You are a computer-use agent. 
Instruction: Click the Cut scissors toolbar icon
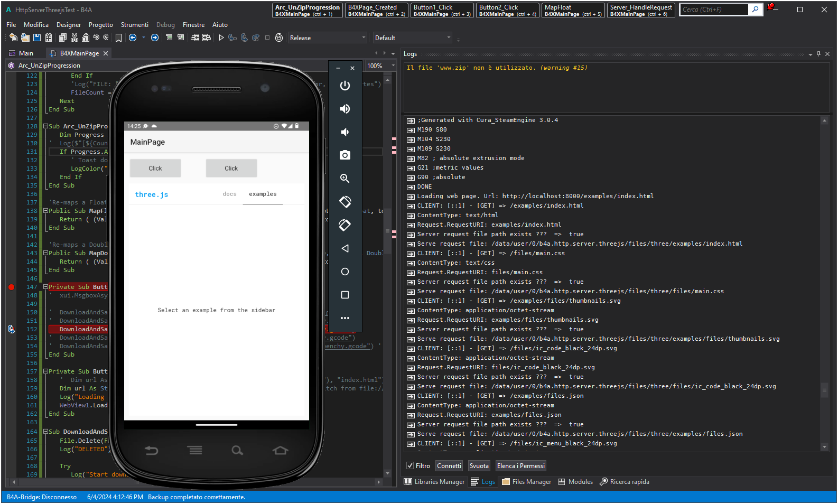(74, 38)
